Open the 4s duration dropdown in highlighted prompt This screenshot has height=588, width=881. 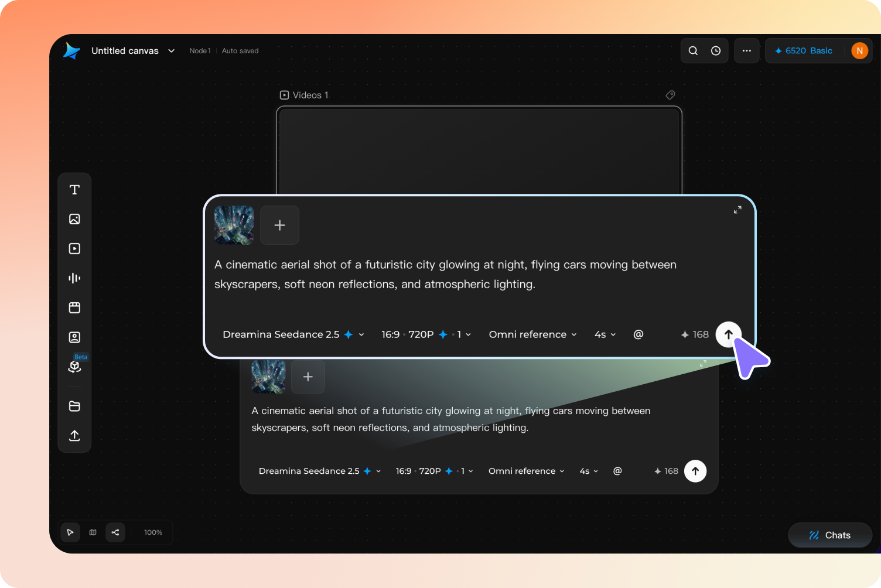click(x=605, y=334)
